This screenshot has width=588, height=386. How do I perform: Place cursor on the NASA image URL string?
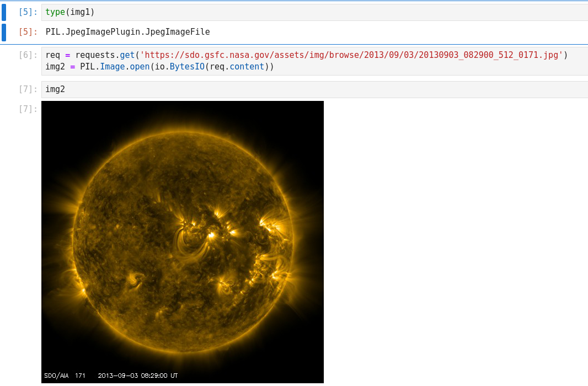pyautogui.click(x=351, y=55)
